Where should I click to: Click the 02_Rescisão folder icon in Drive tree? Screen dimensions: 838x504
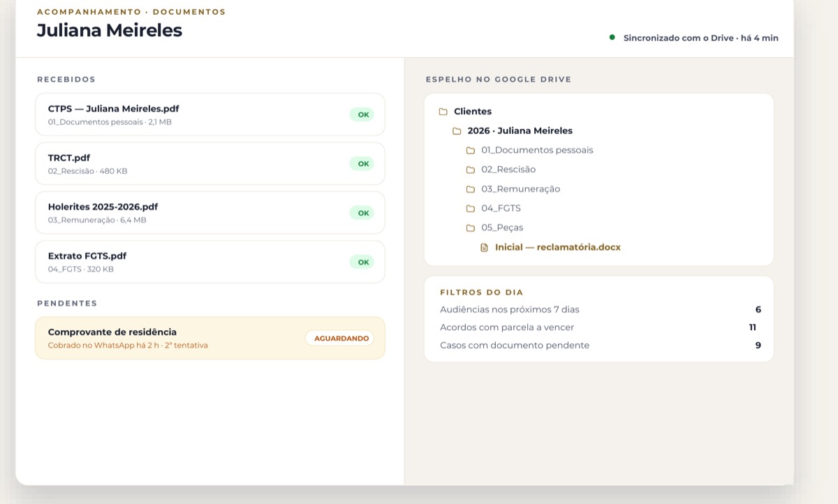point(471,170)
